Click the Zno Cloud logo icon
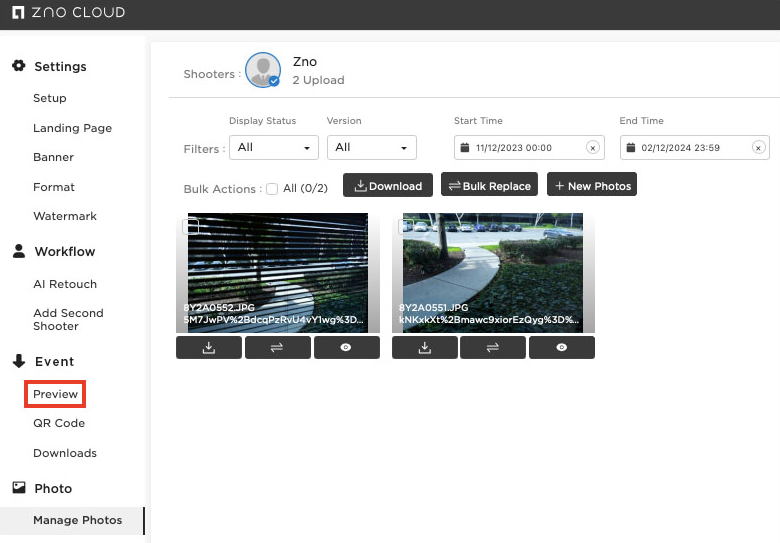 pyautogui.click(x=18, y=12)
